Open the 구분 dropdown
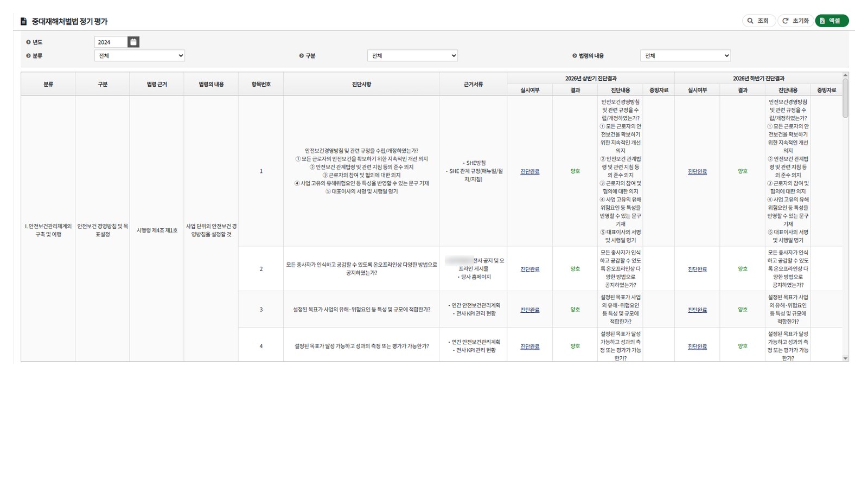This screenshot has height=488, width=868. coord(412,55)
